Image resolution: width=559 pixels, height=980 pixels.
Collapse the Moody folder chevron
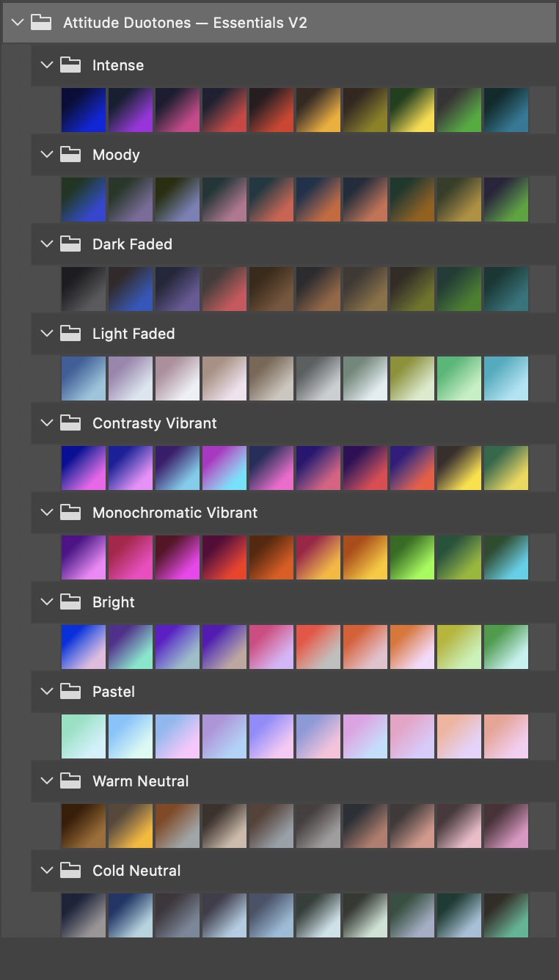click(47, 154)
